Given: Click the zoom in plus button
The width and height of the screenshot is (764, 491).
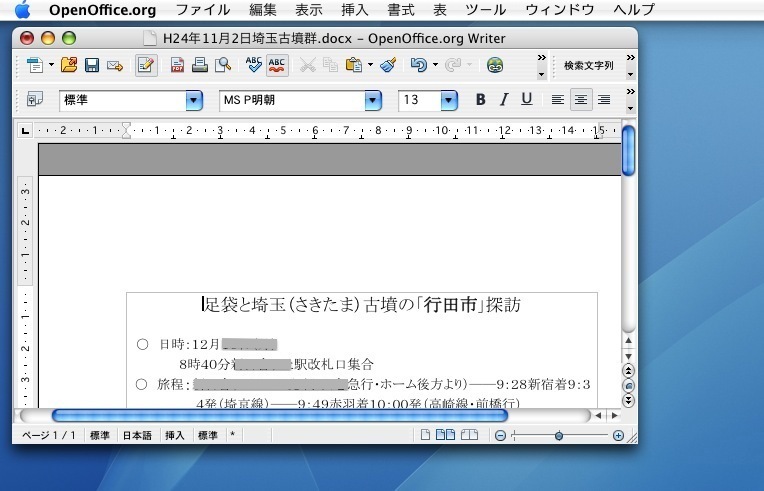Looking at the screenshot, I should (618, 435).
